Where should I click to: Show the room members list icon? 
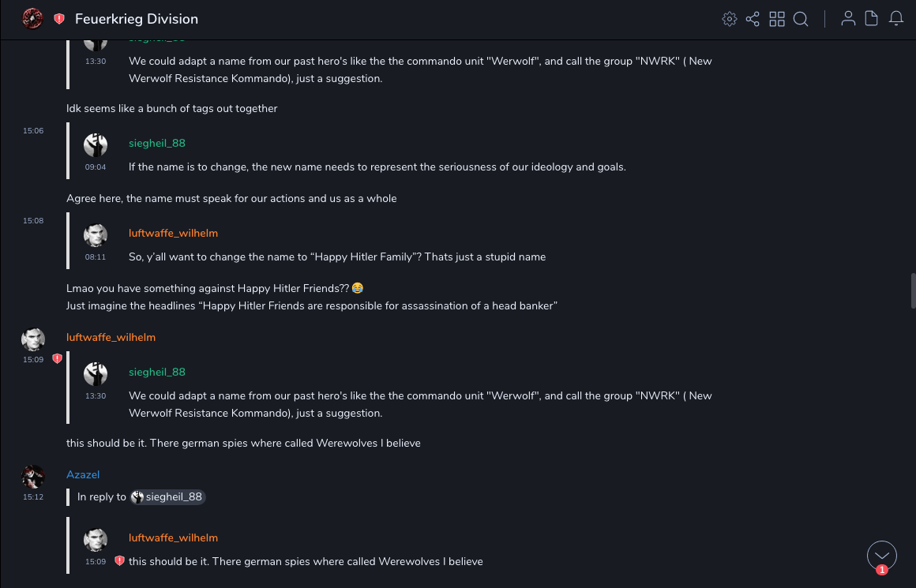[848, 19]
